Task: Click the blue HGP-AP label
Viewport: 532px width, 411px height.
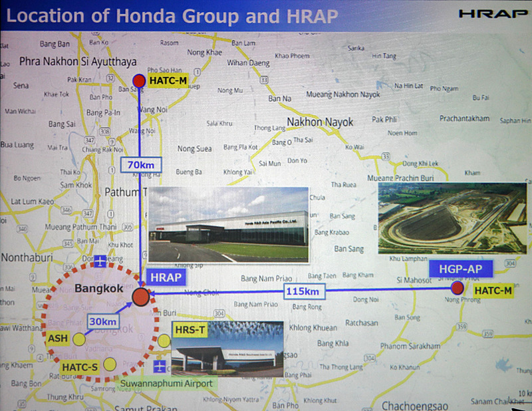Action: [x=461, y=269]
